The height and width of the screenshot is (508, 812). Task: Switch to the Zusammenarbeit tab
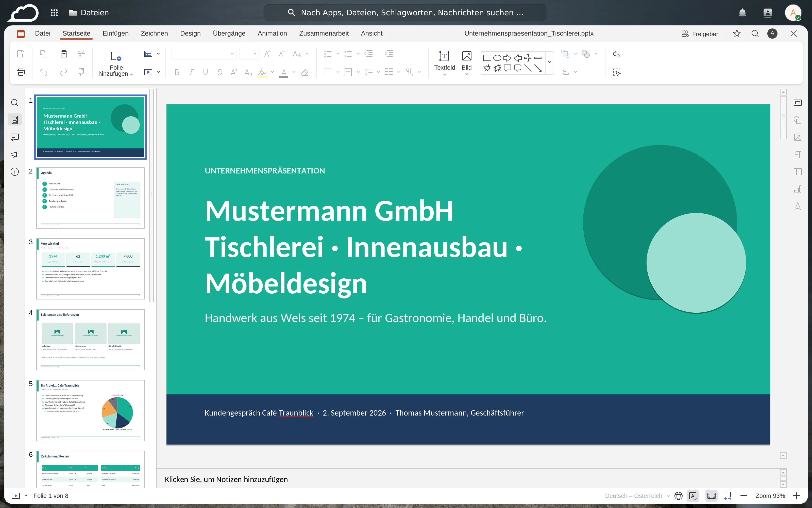click(324, 33)
